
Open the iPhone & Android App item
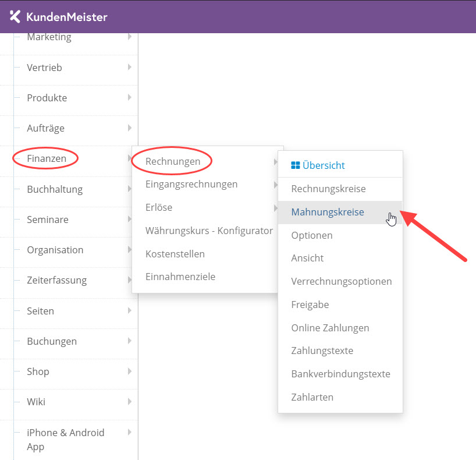click(66, 440)
